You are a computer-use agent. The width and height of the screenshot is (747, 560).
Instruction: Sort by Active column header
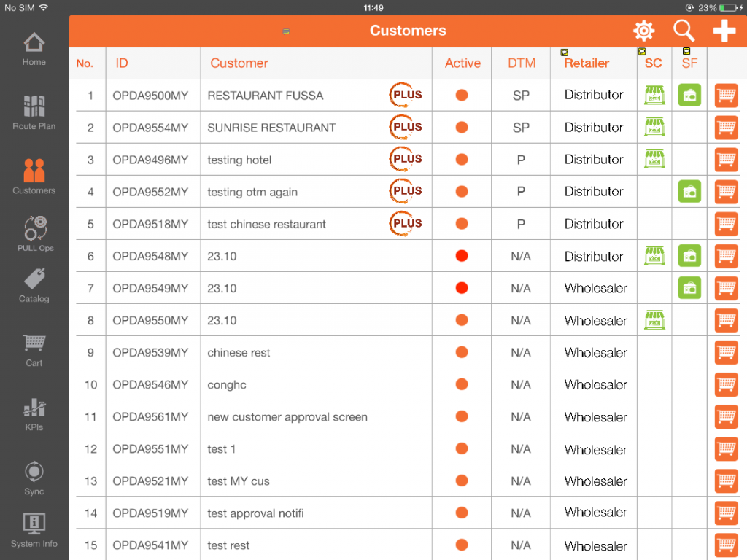(x=462, y=63)
